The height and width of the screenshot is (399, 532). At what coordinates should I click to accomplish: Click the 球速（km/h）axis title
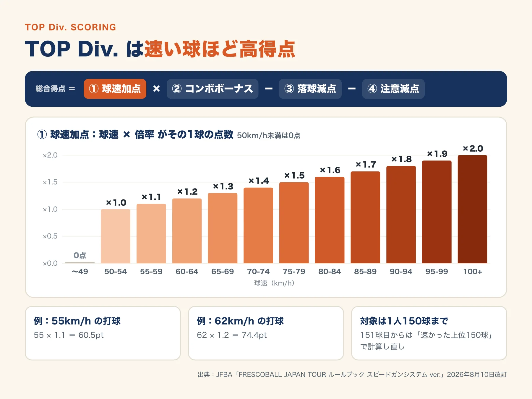pyautogui.click(x=274, y=283)
